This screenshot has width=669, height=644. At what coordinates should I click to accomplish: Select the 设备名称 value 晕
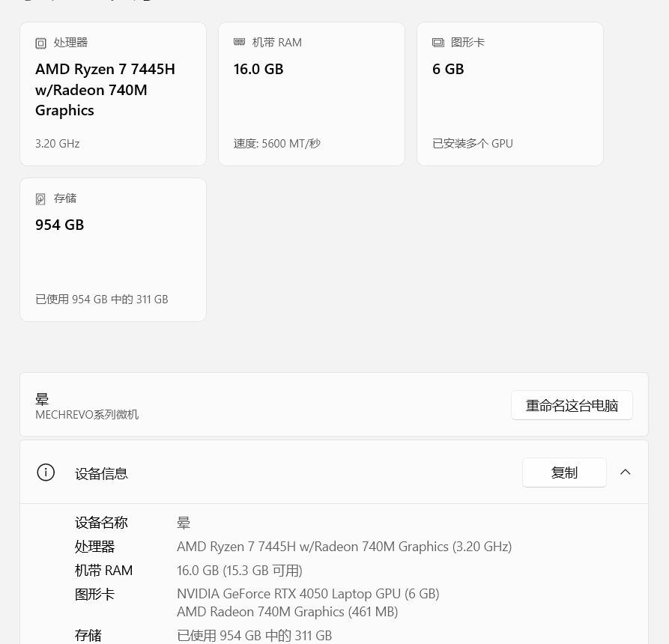[x=184, y=523]
